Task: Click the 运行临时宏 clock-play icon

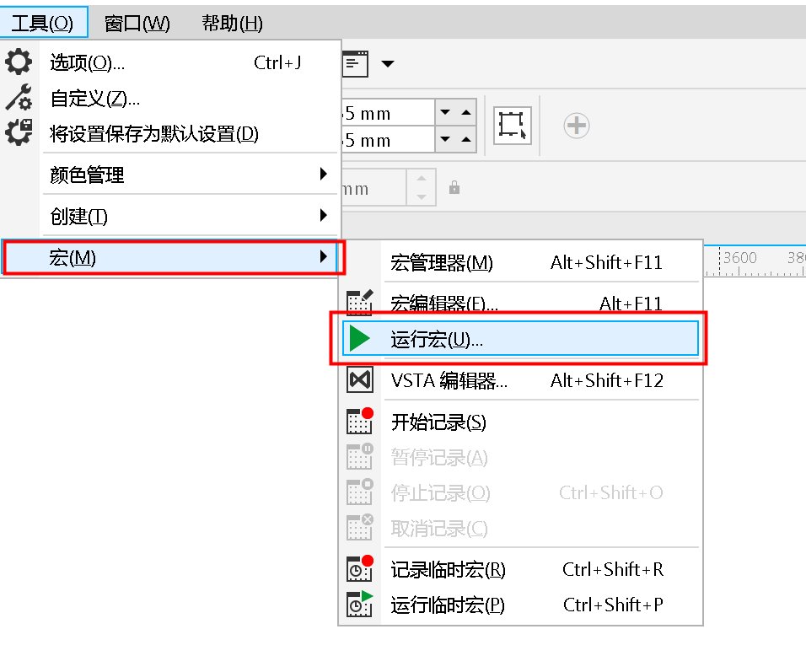Action: tap(358, 605)
